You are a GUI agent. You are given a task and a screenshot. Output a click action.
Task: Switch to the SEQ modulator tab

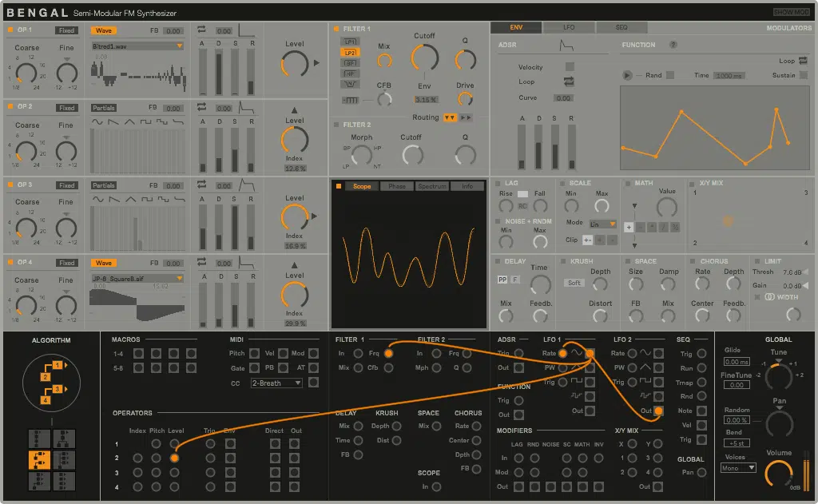(x=621, y=27)
